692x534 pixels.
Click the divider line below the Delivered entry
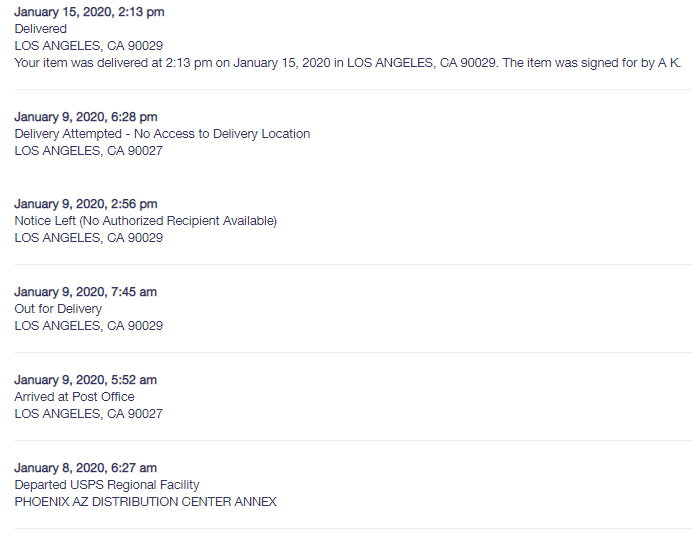pos(353,90)
